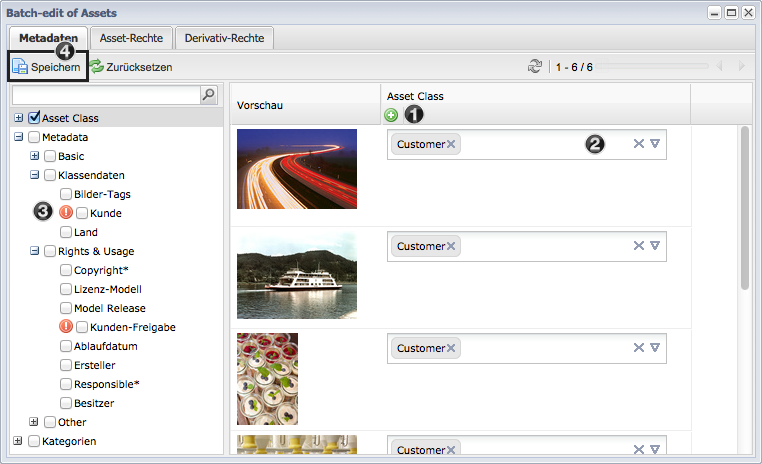The width and height of the screenshot is (762, 464).
Task: Remove Customer tag on dessert photo row
Action: coord(451,348)
